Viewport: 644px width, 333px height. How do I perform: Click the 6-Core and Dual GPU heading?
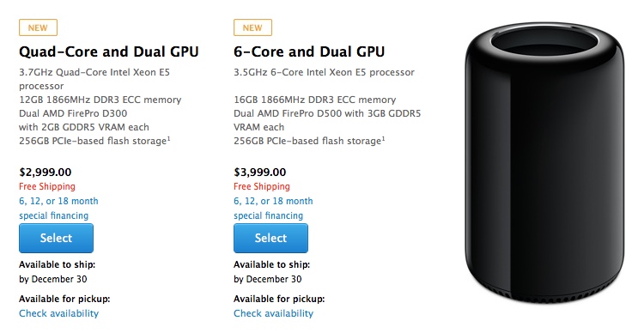(309, 51)
